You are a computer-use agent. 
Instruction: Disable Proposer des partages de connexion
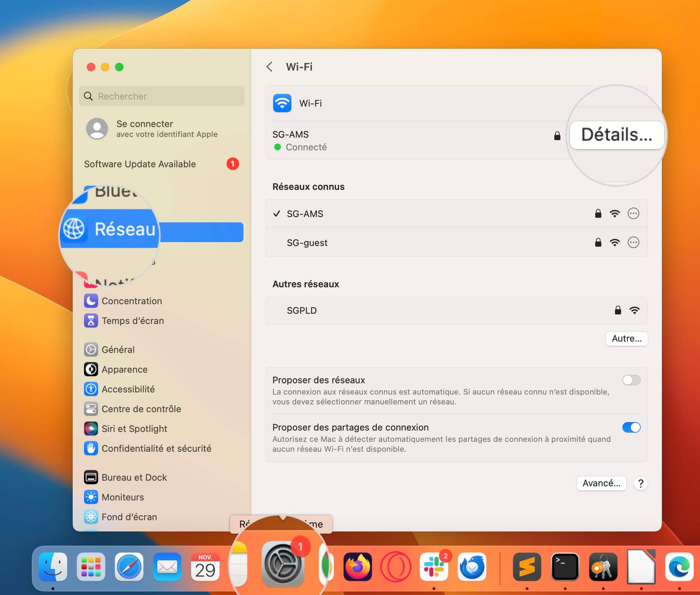(631, 427)
